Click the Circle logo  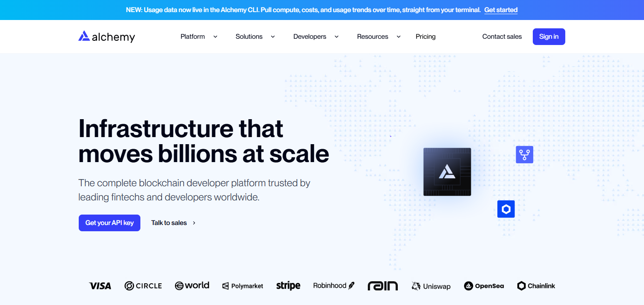click(x=143, y=286)
